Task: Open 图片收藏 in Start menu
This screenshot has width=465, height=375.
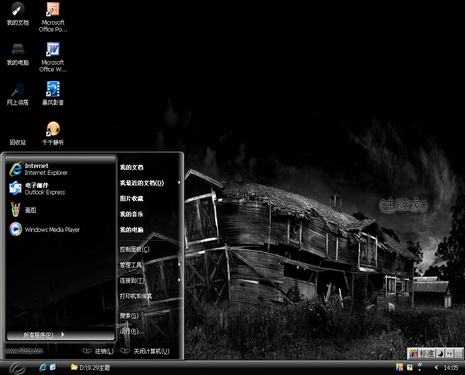Action: (132, 198)
